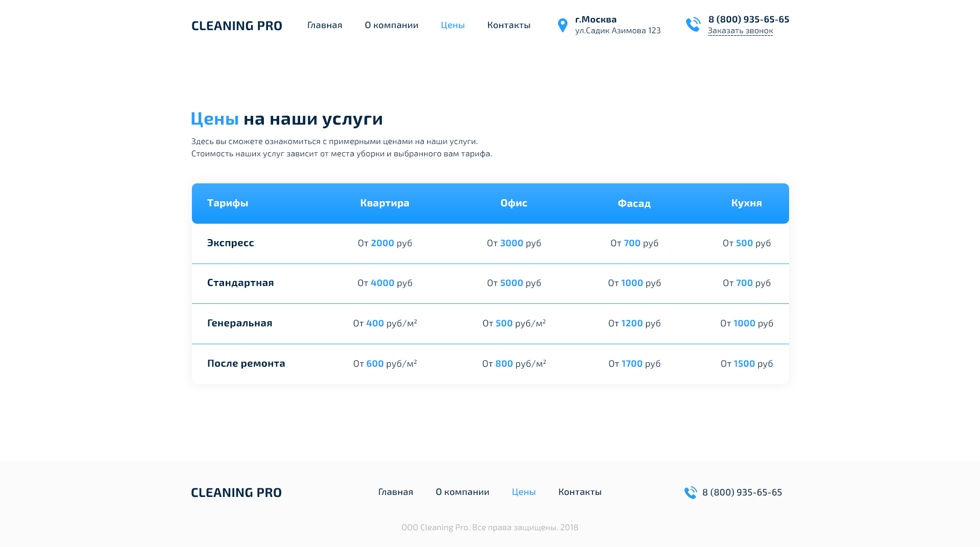Click Генеральная Кухня price От 1000 руб
980x547 pixels.
pos(747,323)
